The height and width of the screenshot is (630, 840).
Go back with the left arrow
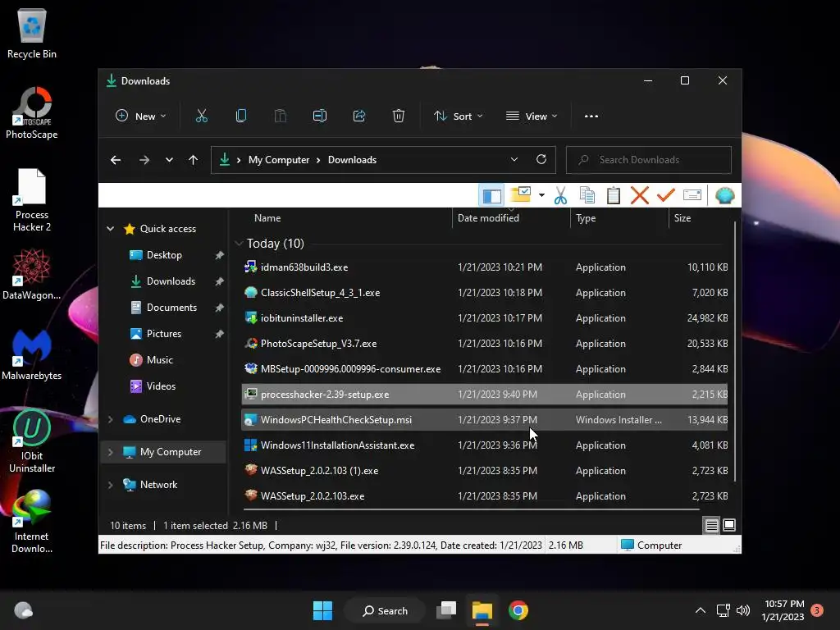[x=115, y=160]
